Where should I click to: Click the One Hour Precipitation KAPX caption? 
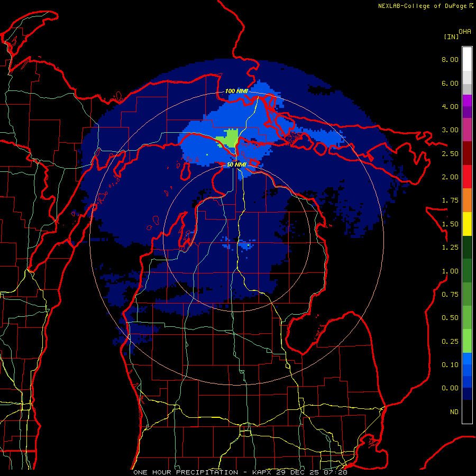coord(240,472)
